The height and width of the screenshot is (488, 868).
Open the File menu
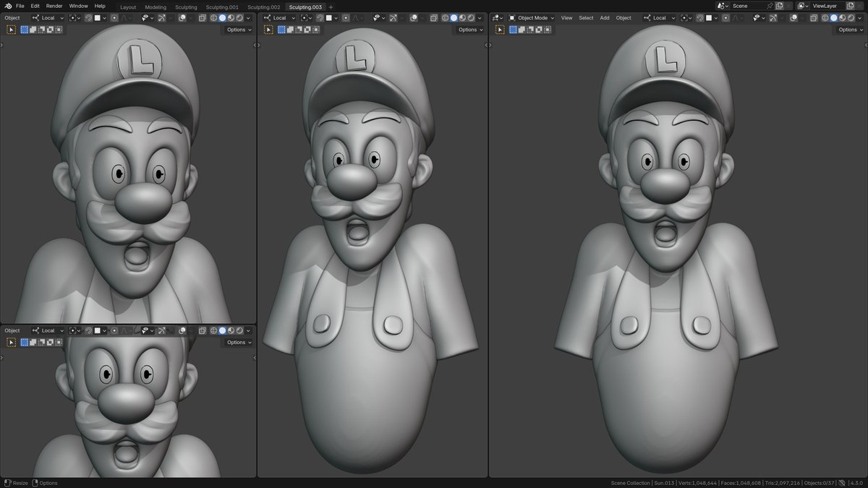20,6
